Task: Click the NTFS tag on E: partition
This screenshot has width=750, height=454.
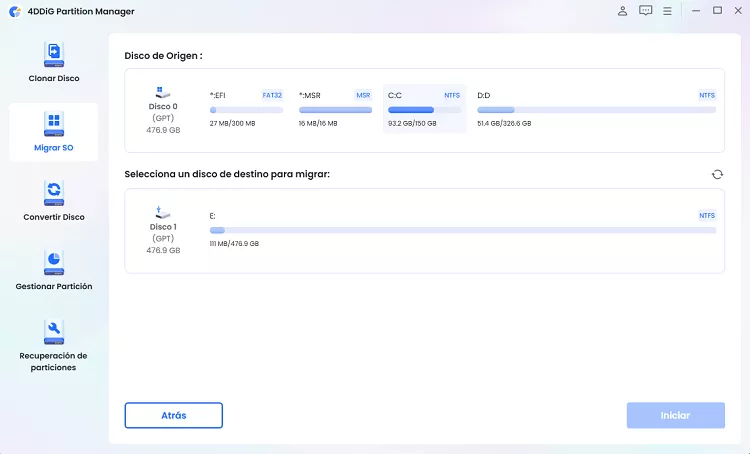Action: point(707,215)
